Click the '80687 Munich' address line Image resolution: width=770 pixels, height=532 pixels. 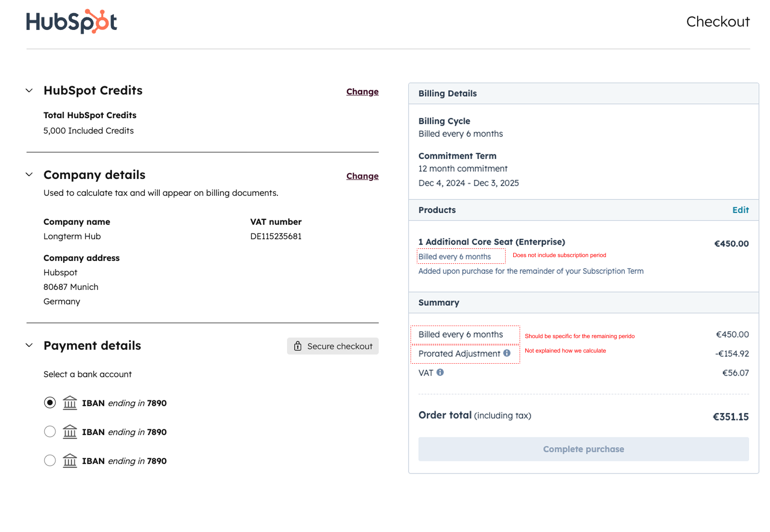click(71, 287)
